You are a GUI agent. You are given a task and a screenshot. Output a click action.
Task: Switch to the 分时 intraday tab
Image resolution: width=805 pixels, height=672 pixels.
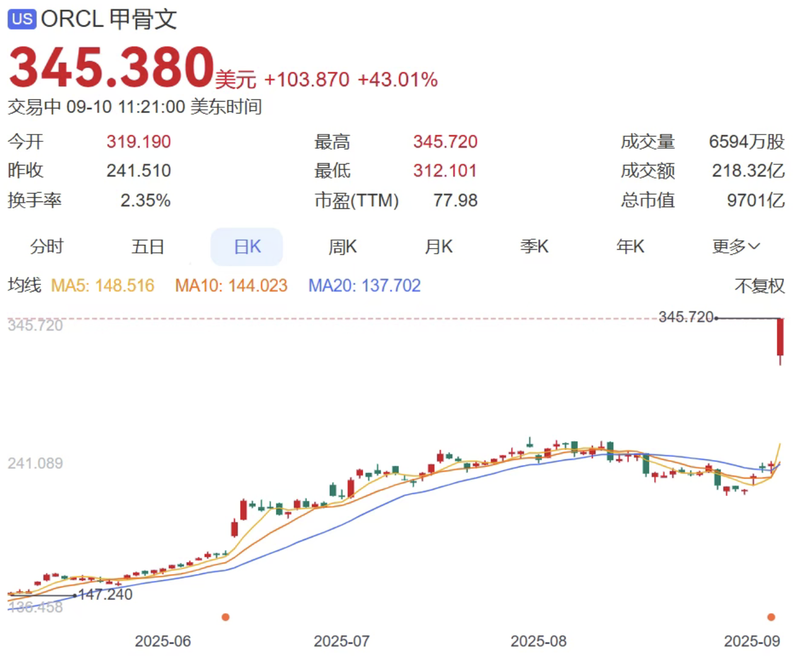(x=47, y=247)
